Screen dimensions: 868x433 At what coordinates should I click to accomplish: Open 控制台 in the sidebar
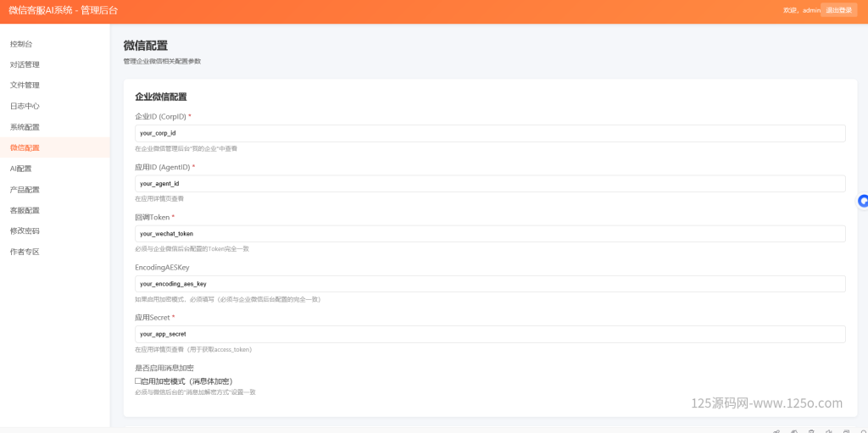pos(21,44)
